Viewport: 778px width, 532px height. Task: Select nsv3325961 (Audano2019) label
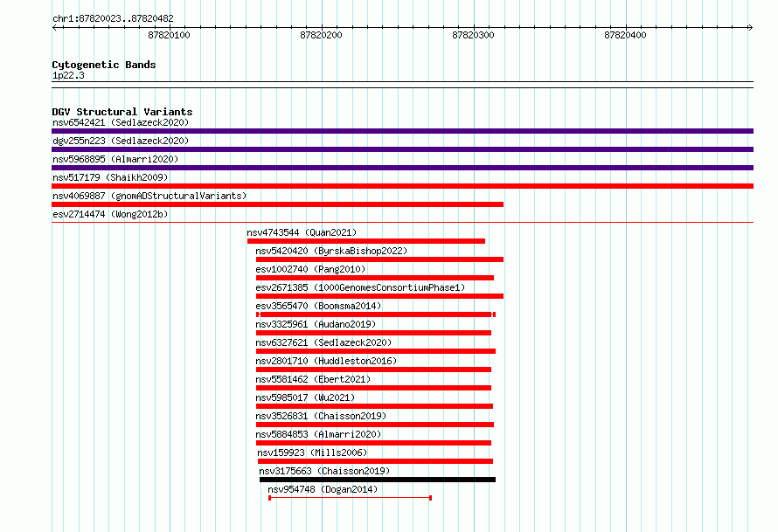pyautogui.click(x=316, y=324)
